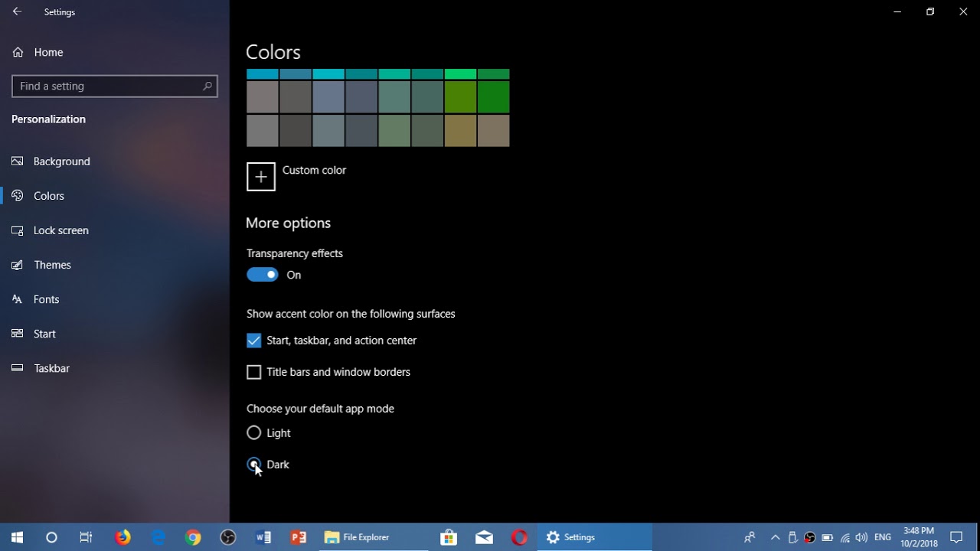Screen dimensions: 980x551
Task: Launch Microsoft Edge from taskbar
Action: (158, 537)
